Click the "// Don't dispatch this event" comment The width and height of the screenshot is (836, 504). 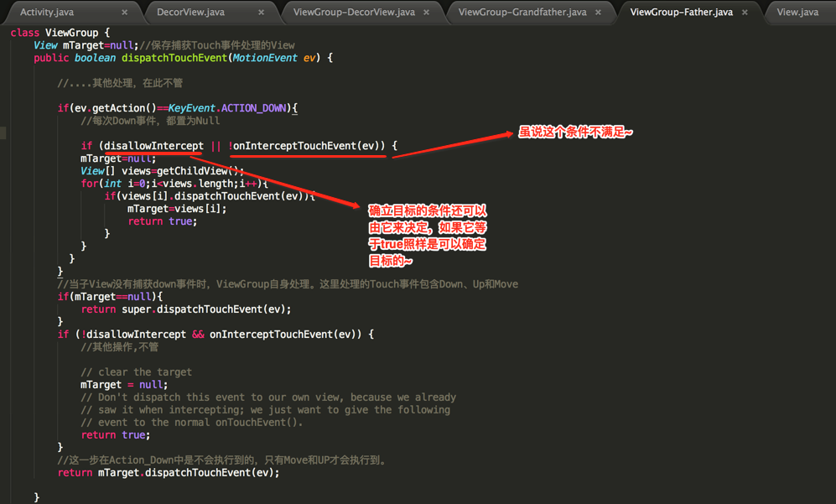pyautogui.click(x=268, y=397)
